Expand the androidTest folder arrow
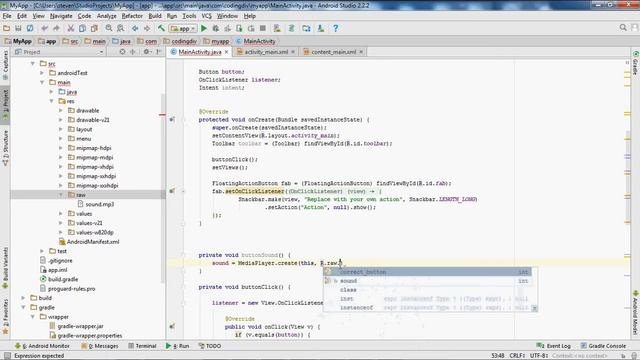The width and height of the screenshot is (640, 360). [42, 73]
